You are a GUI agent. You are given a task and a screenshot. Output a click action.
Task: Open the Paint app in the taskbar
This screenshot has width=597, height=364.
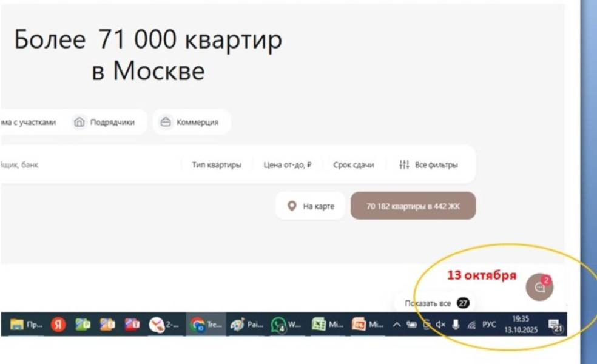coord(246,325)
